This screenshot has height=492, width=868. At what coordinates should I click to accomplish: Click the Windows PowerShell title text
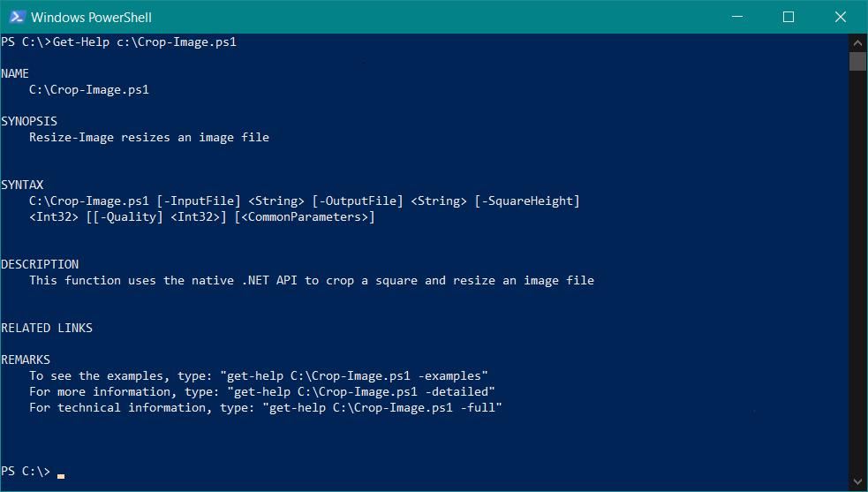click(x=91, y=17)
